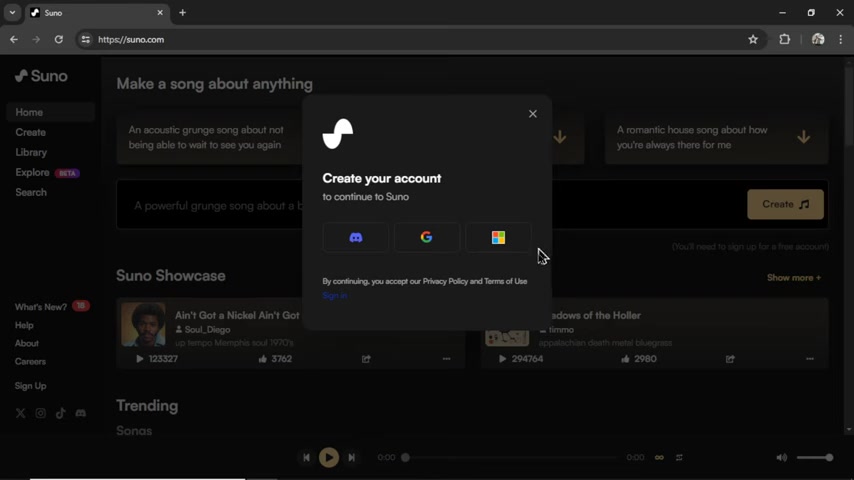Click the address bar URL suno.com
The image size is (854, 480).
tap(131, 39)
